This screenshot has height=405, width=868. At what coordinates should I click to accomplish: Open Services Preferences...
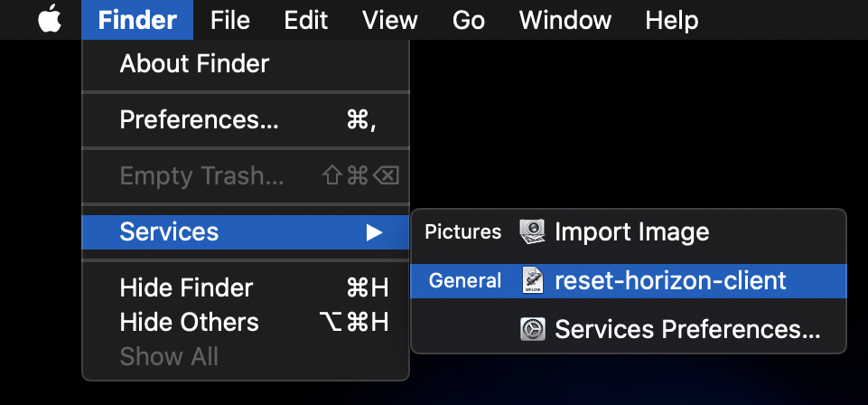pos(629,330)
